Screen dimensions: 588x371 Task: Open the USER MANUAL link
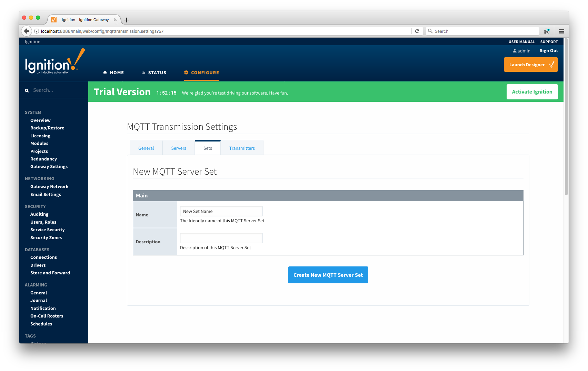(521, 42)
